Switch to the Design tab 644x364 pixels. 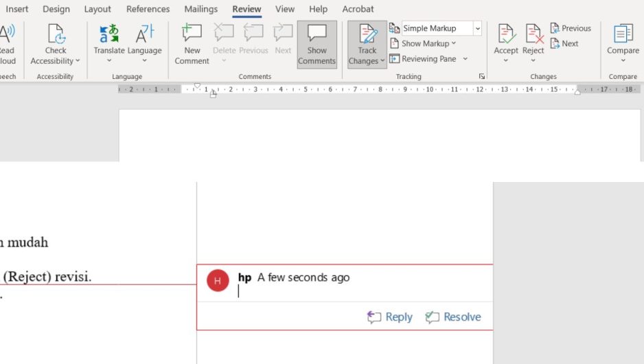click(56, 9)
